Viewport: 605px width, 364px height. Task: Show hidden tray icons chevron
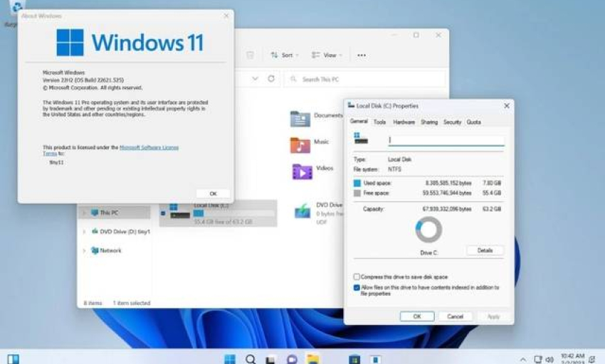pyautogui.click(x=523, y=359)
